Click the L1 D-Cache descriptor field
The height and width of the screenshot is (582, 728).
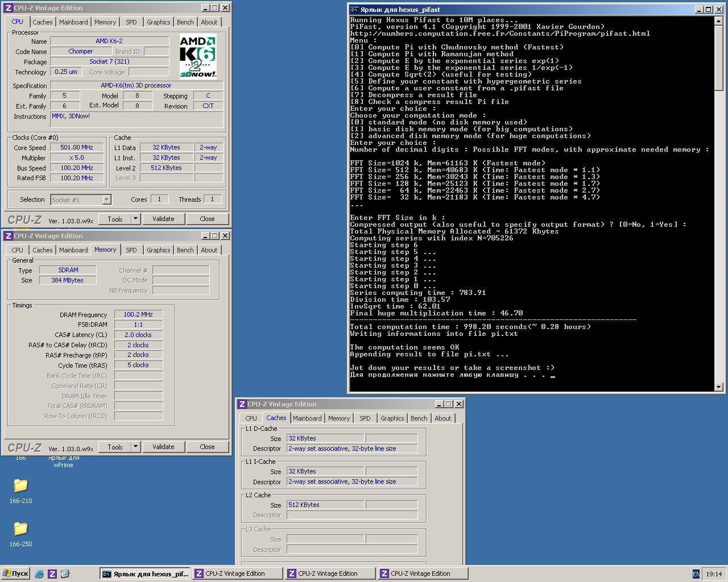point(352,448)
